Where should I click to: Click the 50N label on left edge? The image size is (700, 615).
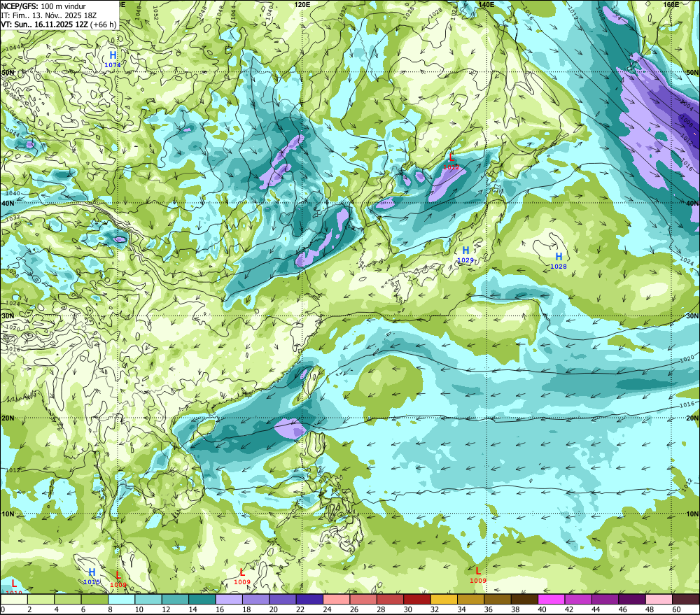7,72
